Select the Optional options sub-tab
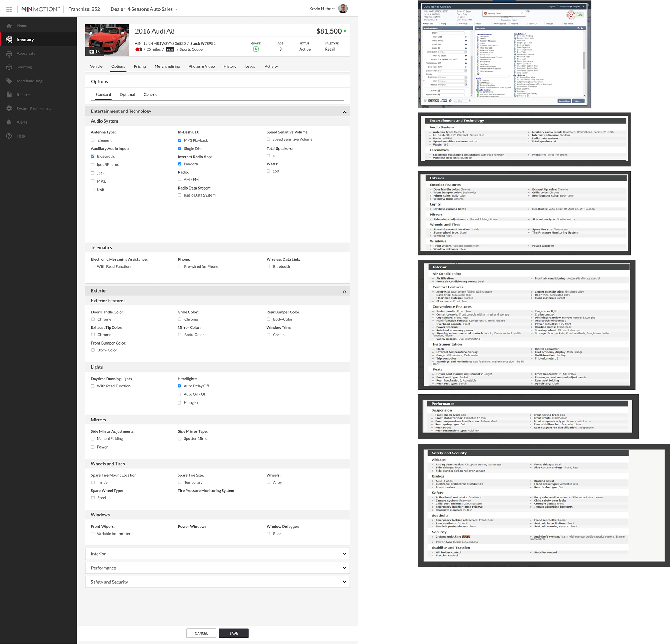The image size is (670, 644). tap(127, 95)
